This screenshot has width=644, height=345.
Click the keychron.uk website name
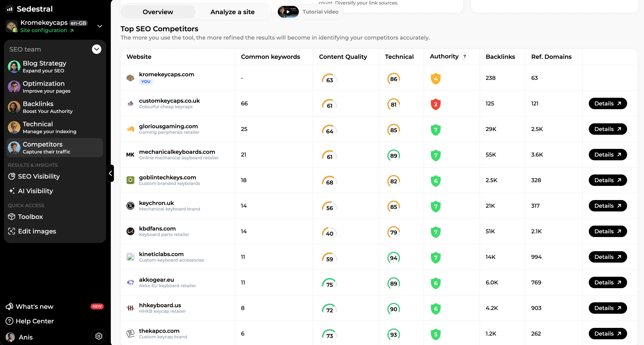tap(156, 203)
